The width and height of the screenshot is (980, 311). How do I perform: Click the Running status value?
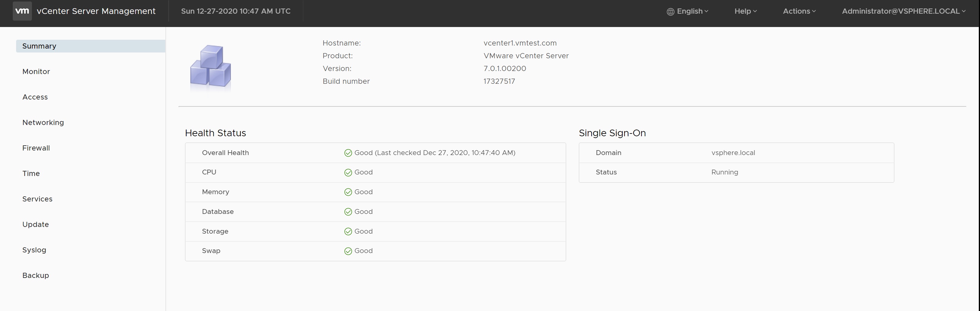coord(724,172)
